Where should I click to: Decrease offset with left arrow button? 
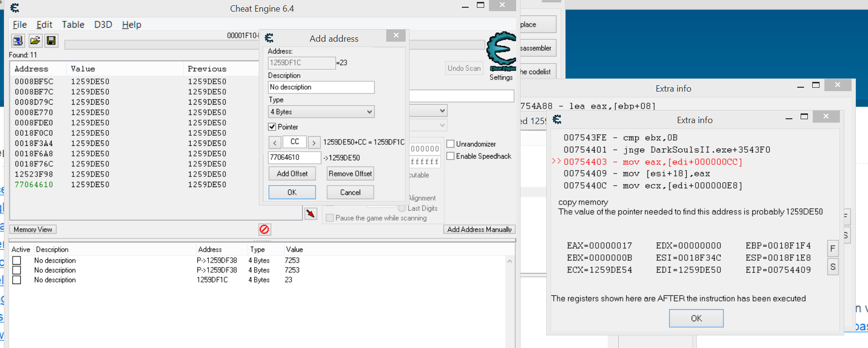point(275,142)
